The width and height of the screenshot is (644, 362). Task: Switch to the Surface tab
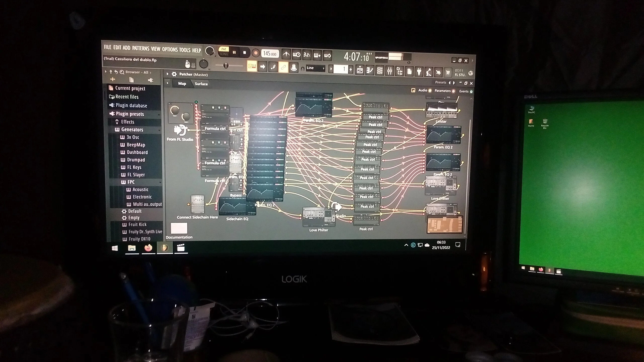pos(201,84)
